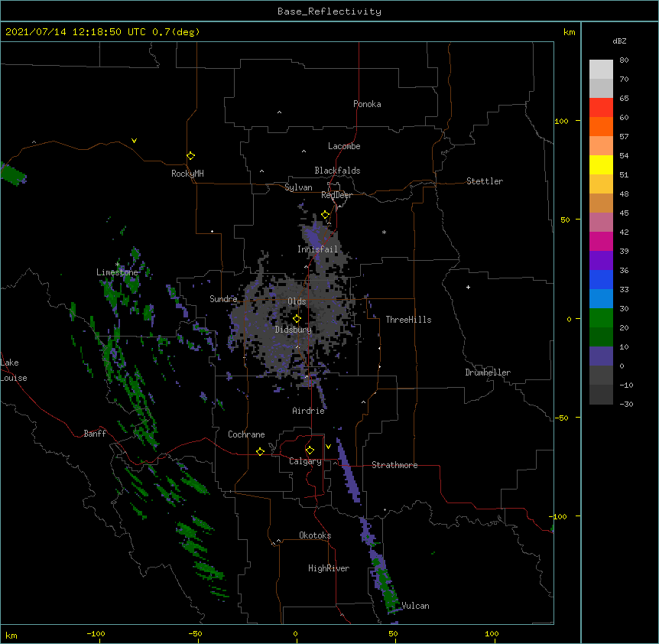Pick the slate 0-10 dBZ legend swatch
Viewport: 659px width, 644px height.
(x=601, y=356)
